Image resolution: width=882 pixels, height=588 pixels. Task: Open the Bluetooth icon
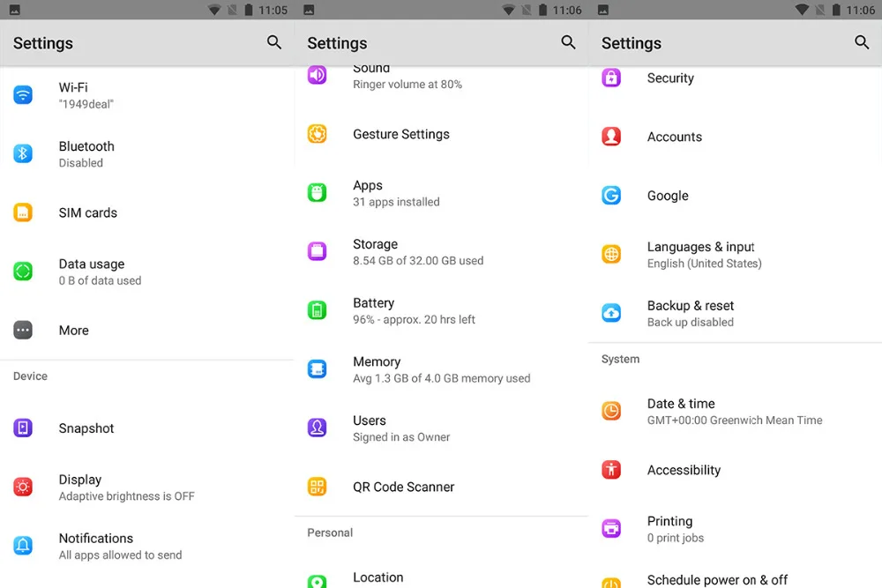(23, 153)
